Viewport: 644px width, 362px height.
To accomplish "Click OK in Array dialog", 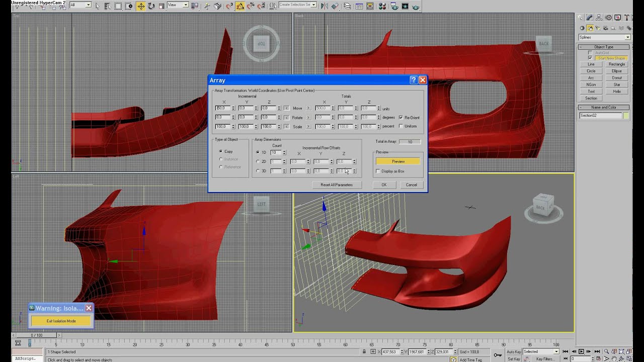I will click(384, 185).
